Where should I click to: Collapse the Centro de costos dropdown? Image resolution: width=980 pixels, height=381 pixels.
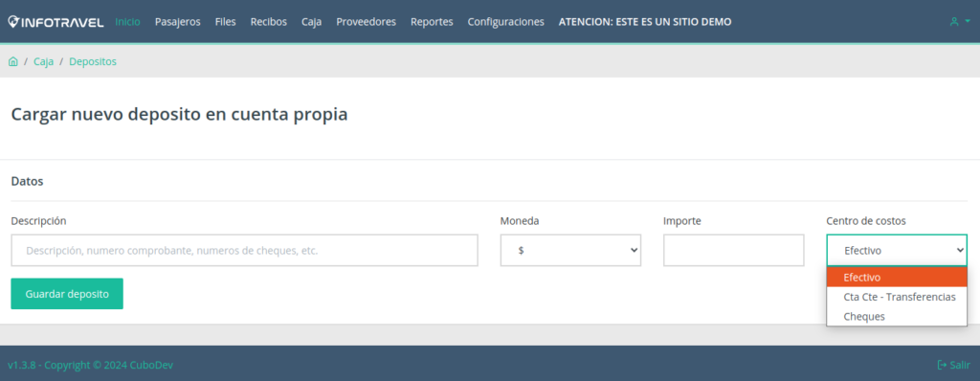tap(897, 250)
